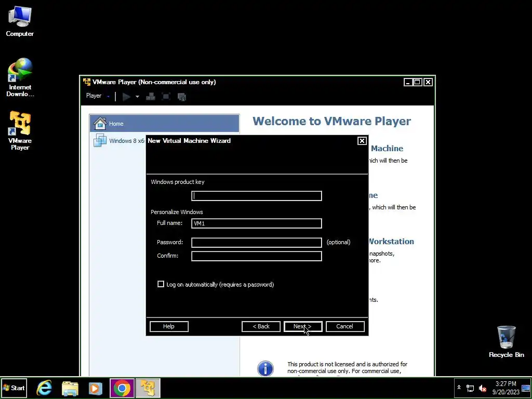Image resolution: width=532 pixels, height=399 pixels.
Task: Launch the VMware Player desktop shortcut
Action: 20,130
